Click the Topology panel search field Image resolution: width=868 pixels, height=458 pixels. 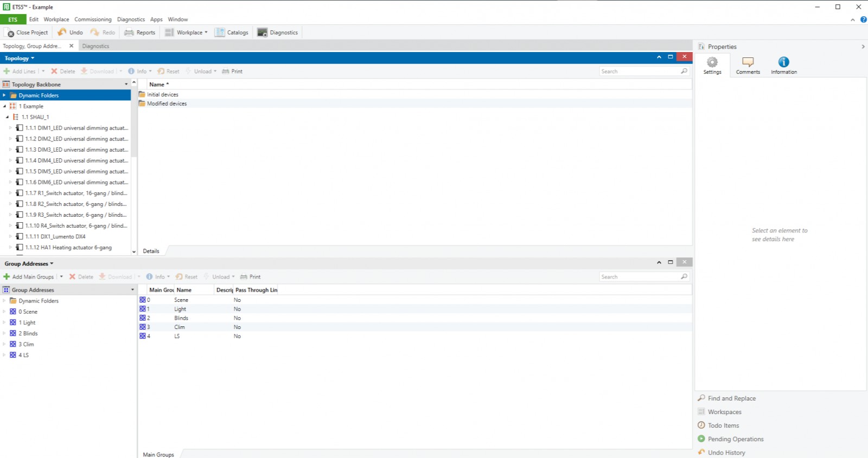point(640,71)
